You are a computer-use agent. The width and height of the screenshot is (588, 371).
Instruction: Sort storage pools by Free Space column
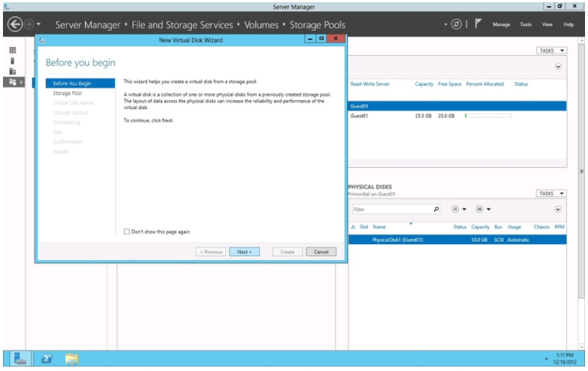pyautogui.click(x=450, y=84)
